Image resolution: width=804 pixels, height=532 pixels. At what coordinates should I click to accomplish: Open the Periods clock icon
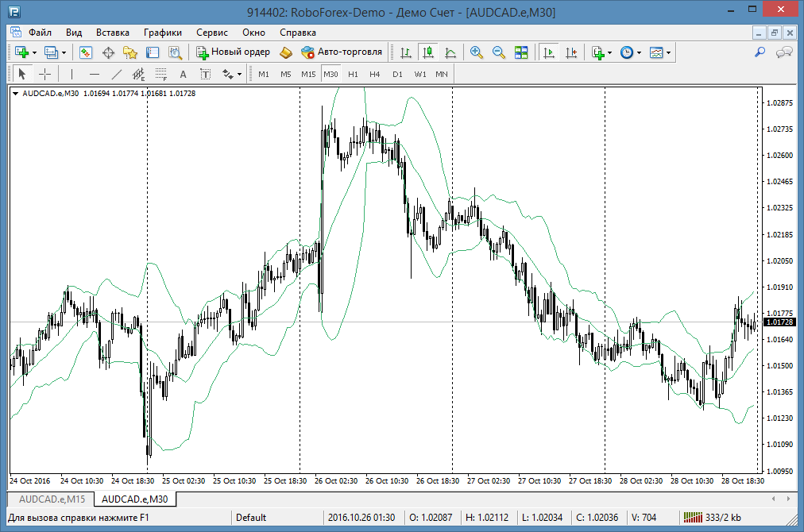click(x=627, y=52)
